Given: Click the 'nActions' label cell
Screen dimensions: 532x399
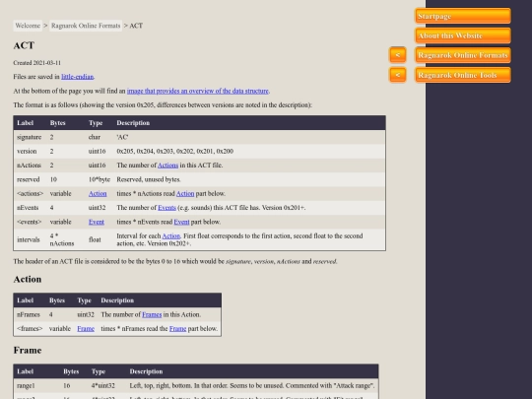Looking at the screenshot, I should point(30,166).
